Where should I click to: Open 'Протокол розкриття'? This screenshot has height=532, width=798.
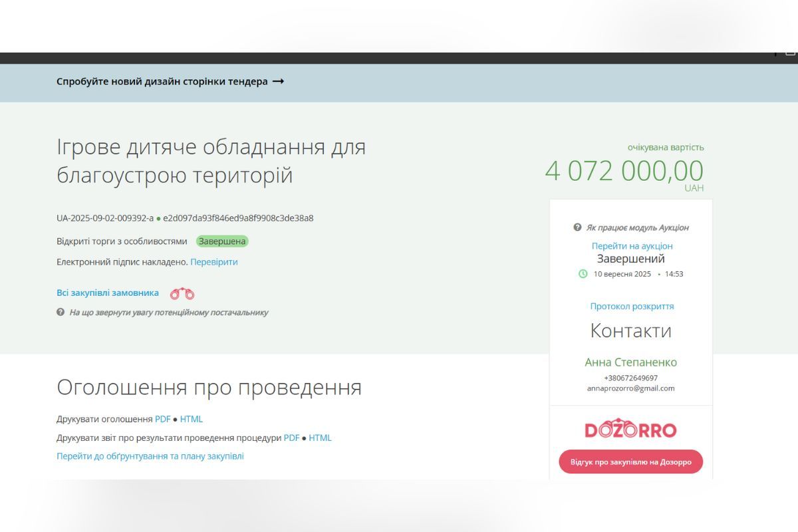(631, 306)
